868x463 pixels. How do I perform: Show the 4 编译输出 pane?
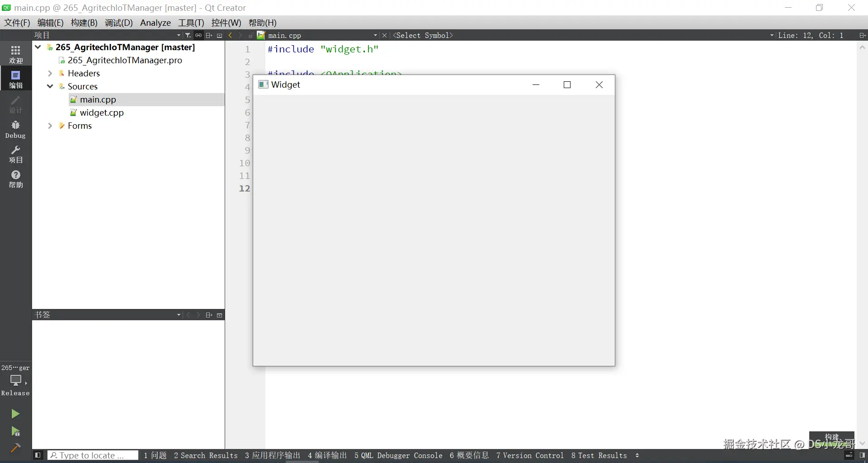coord(327,455)
